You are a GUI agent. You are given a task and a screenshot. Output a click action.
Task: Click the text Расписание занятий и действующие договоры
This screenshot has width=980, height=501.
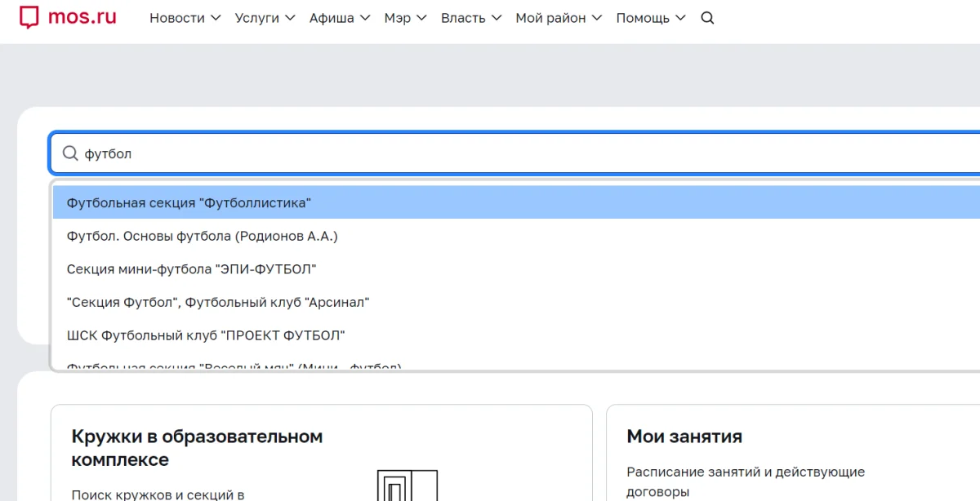tap(746, 482)
